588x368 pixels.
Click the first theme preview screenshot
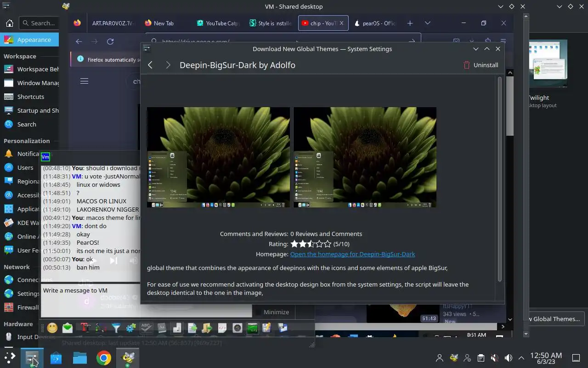point(218,157)
